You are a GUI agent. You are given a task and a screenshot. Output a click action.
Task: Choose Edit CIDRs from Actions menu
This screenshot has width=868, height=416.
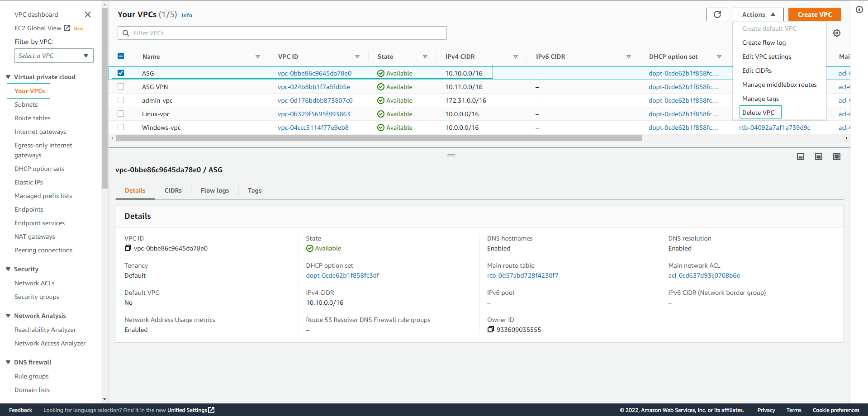[x=757, y=71]
